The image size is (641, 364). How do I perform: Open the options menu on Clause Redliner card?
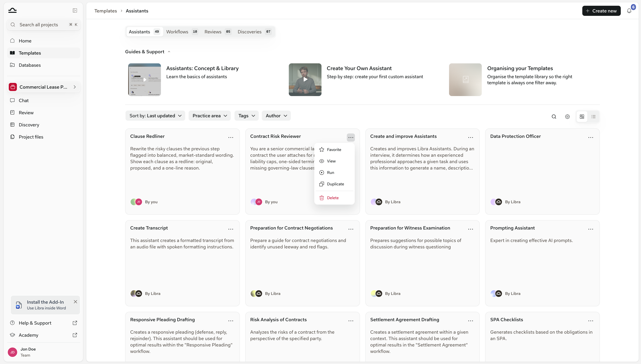pyautogui.click(x=231, y=137)
